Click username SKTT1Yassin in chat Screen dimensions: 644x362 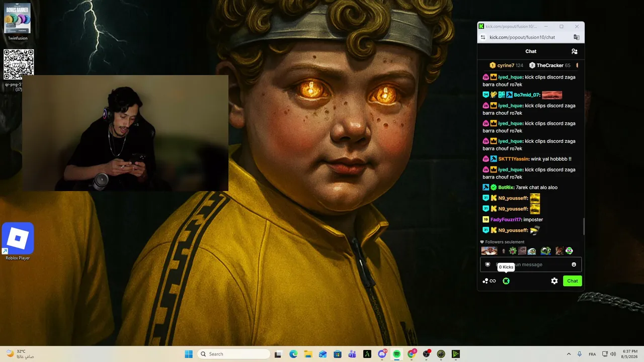pyautogui.click(x=514, y=159)
